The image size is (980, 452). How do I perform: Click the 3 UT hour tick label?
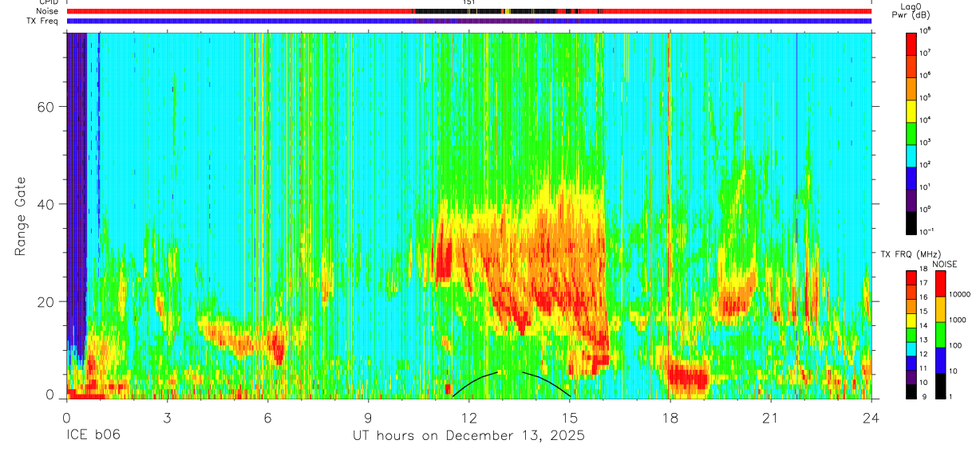pyautogui.click(x=167, y=418)
